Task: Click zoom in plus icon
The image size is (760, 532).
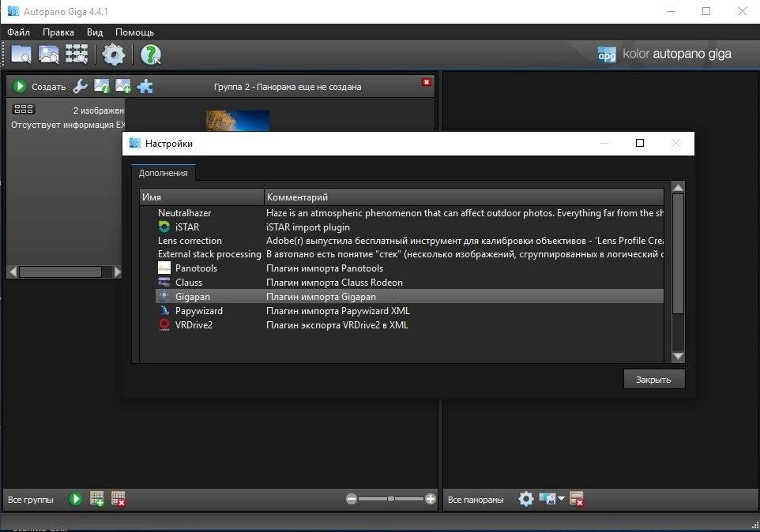Action: click(x=430, y=499)
